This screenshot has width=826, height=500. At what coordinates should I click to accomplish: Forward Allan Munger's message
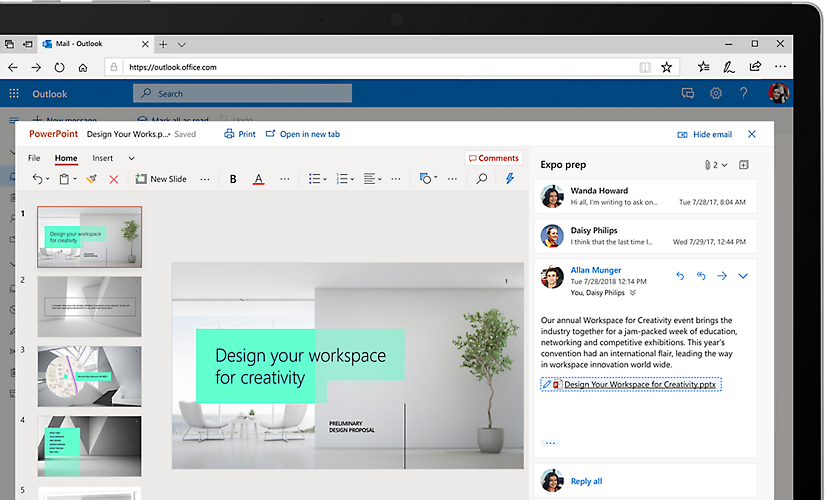coord(721,276)
